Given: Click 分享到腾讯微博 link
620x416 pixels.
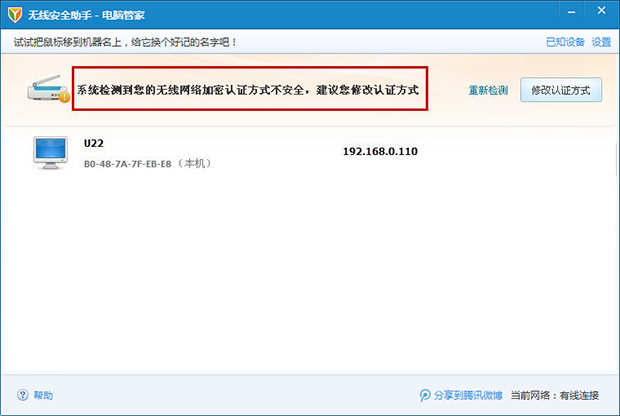Looking at the screenshot, I should [468, 395].
